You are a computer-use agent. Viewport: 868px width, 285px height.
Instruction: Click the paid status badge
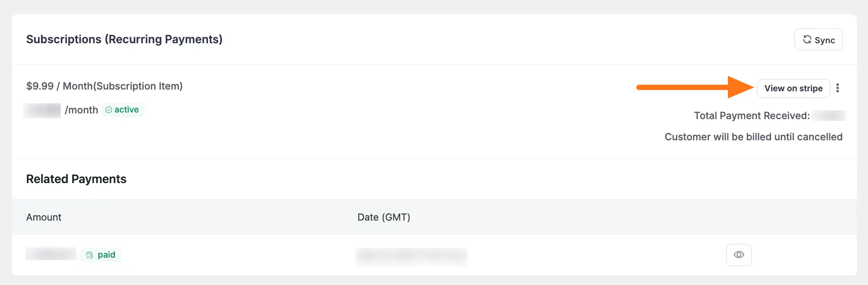tap(100, 255)
